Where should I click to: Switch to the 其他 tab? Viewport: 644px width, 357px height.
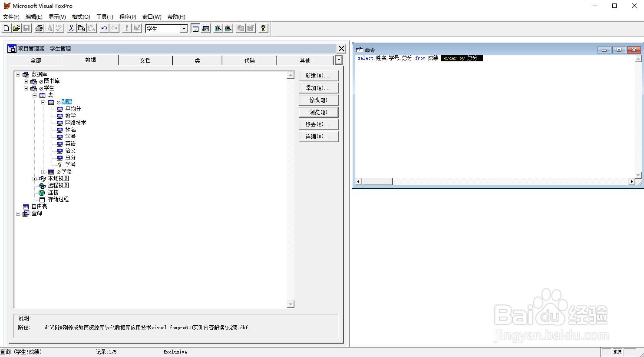[x=305, y=60]
